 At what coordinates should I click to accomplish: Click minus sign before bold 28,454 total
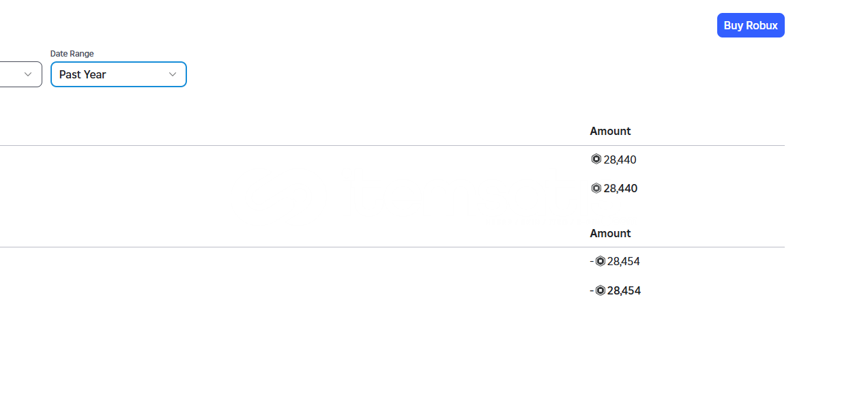pyautogui.click(x=592, y=290)
